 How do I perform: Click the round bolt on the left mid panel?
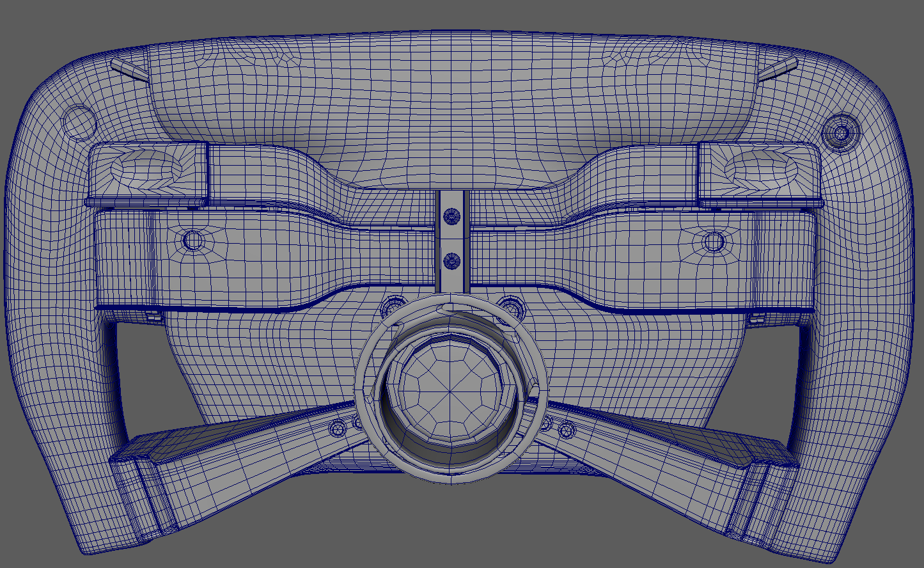(193, 241)
